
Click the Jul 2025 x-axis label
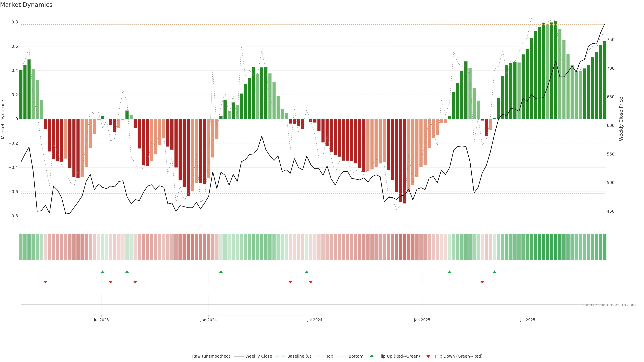(x=527, y=320)
